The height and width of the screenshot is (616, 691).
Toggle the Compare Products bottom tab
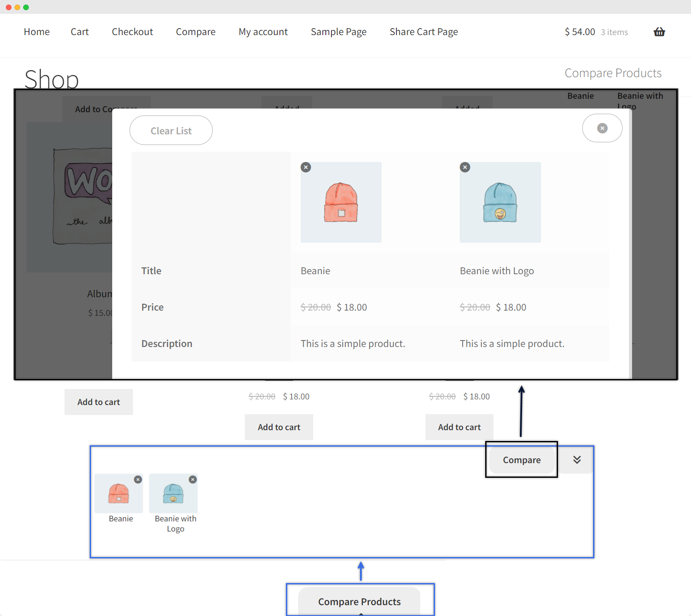click(359, 601)
